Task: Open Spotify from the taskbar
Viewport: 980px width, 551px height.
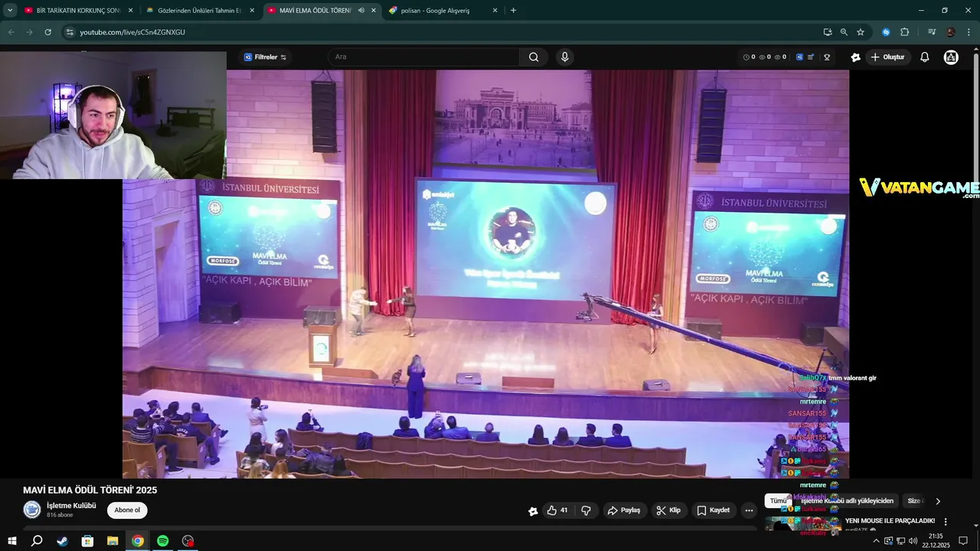Action: (x=162, y=541)
